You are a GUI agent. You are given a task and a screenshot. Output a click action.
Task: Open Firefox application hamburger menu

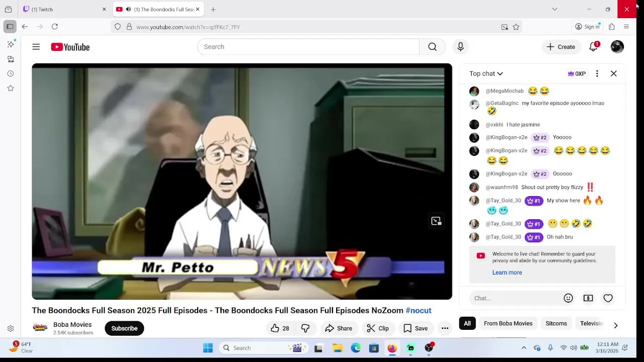coord(626,27)
